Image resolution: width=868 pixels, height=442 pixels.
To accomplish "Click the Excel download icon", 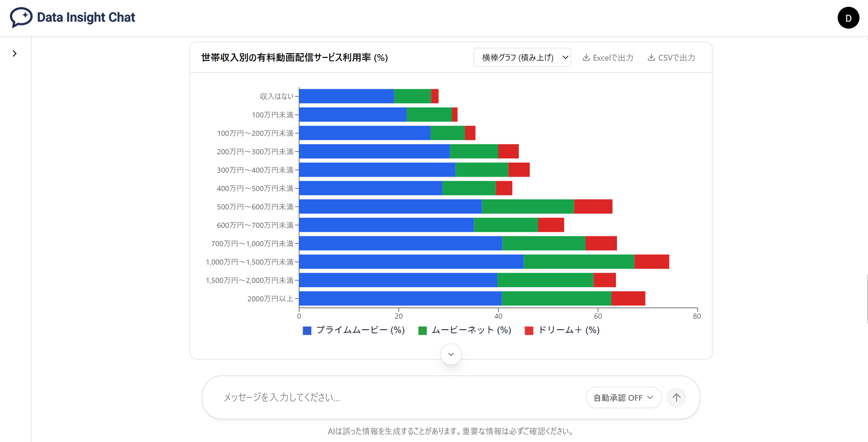I will pos(586,58).
